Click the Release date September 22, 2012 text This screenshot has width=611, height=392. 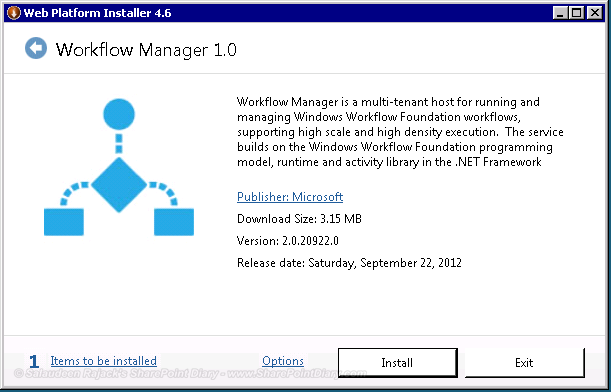349,263
